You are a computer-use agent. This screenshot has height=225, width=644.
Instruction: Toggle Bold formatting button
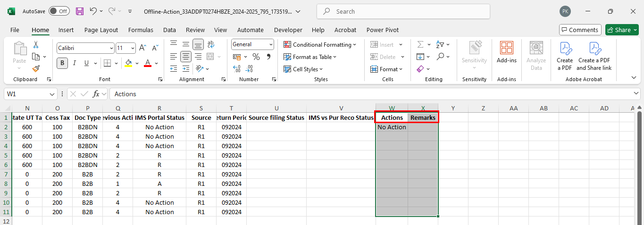pyautogui.click(x=62, y=63)
